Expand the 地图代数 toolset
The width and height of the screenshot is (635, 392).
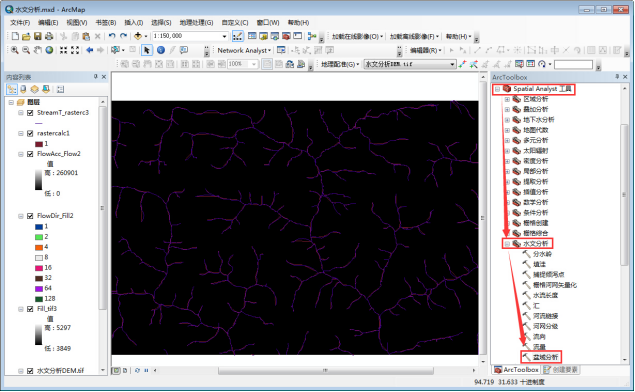point(507,130)
